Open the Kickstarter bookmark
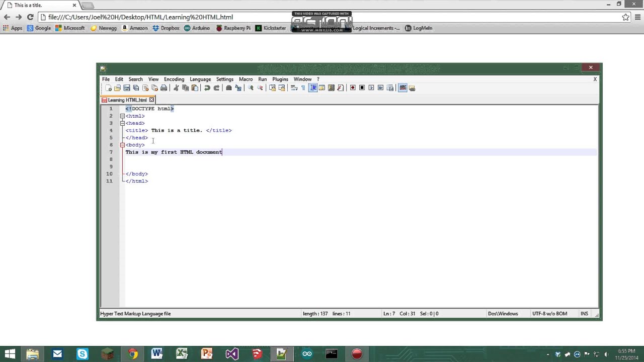This screenshot has width=644, height=362. pyautogui.click(x=271, y=28)
